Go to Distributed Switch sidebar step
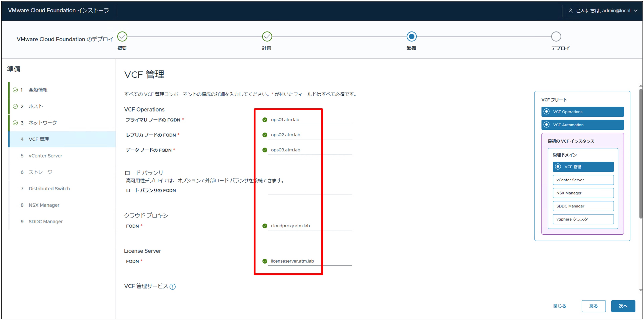Screen dimensions: 644x320 62,189
